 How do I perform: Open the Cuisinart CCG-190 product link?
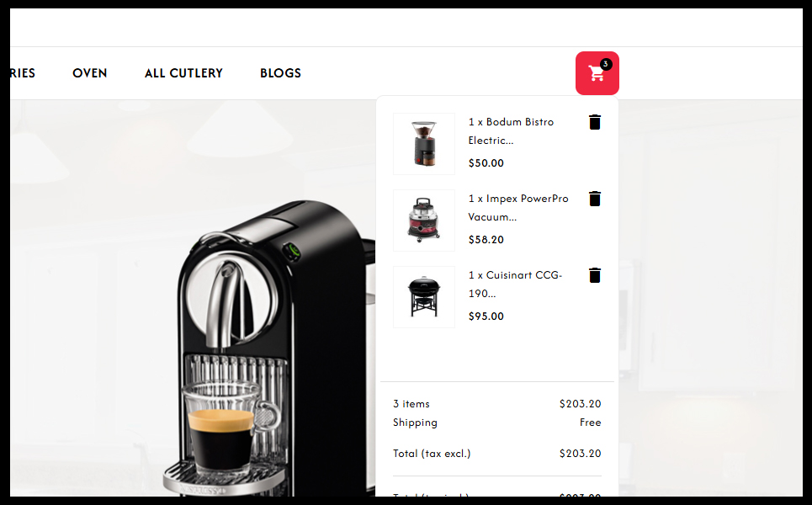tap(515, 284)
